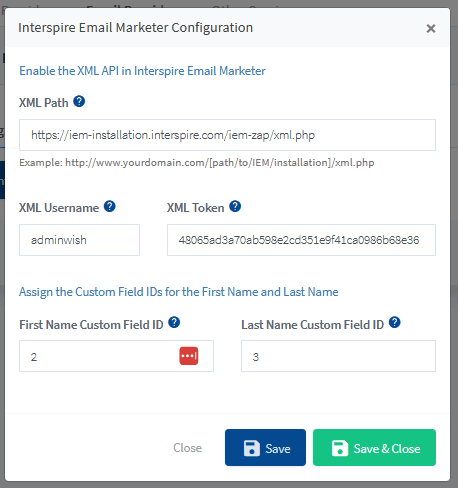Click the red password manager icon in First Name field
The height and width of the screenshot is (488, 458).
coord(189,356)
